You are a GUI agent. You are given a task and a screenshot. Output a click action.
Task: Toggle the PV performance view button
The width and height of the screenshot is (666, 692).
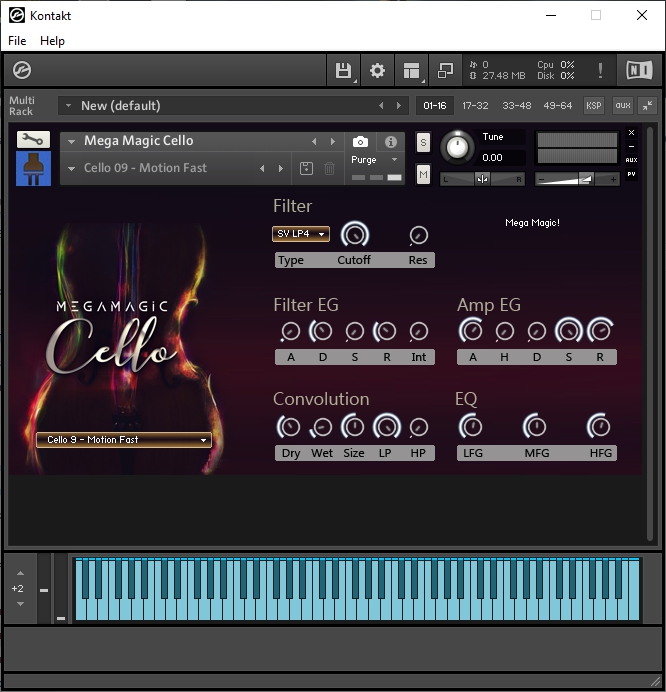click(x=632, y=174)
